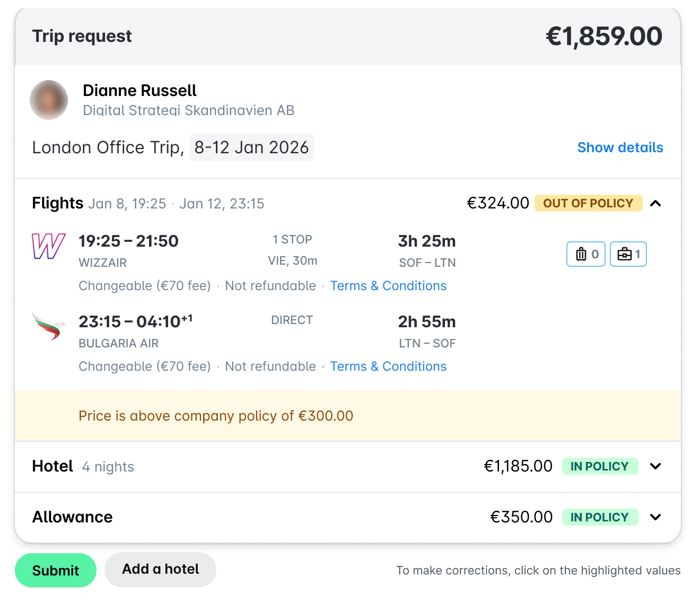Click the Add a hotel button
The image size is (700, 602).
point(160,569)
